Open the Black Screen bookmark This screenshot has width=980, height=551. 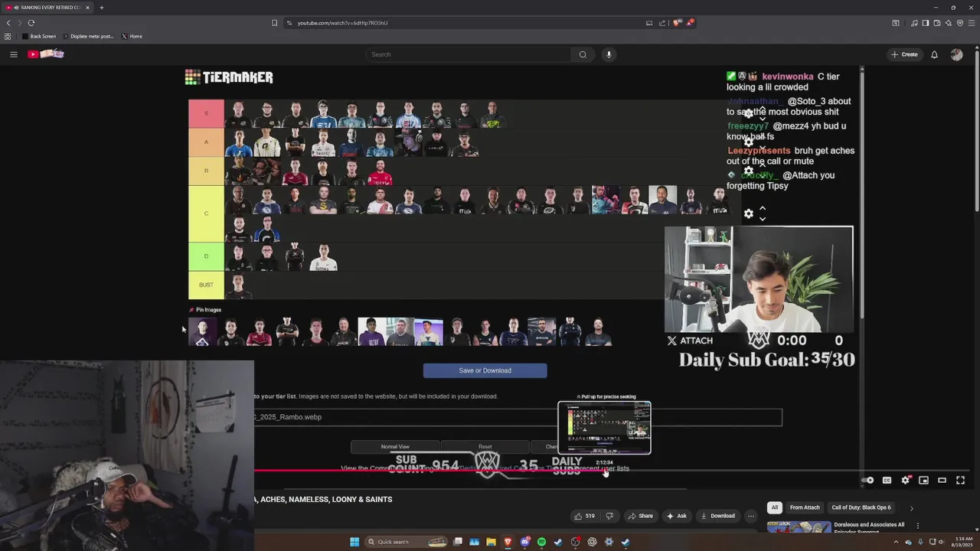click(x=39, y=36)
